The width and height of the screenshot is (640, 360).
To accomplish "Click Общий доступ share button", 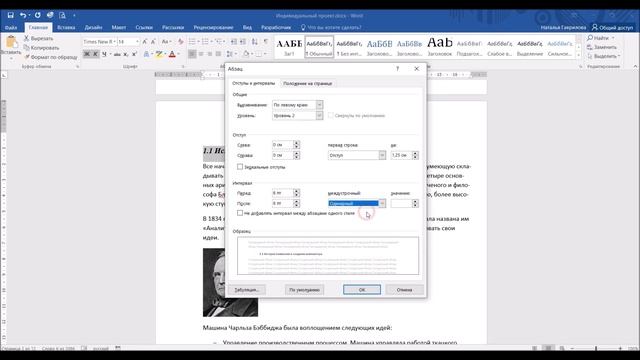I will click(612, 27).
